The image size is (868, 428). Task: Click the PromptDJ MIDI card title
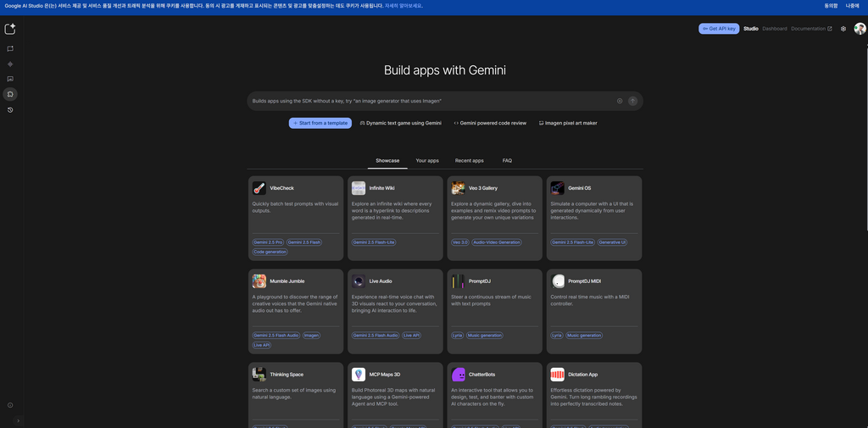(x=585, y=281)
